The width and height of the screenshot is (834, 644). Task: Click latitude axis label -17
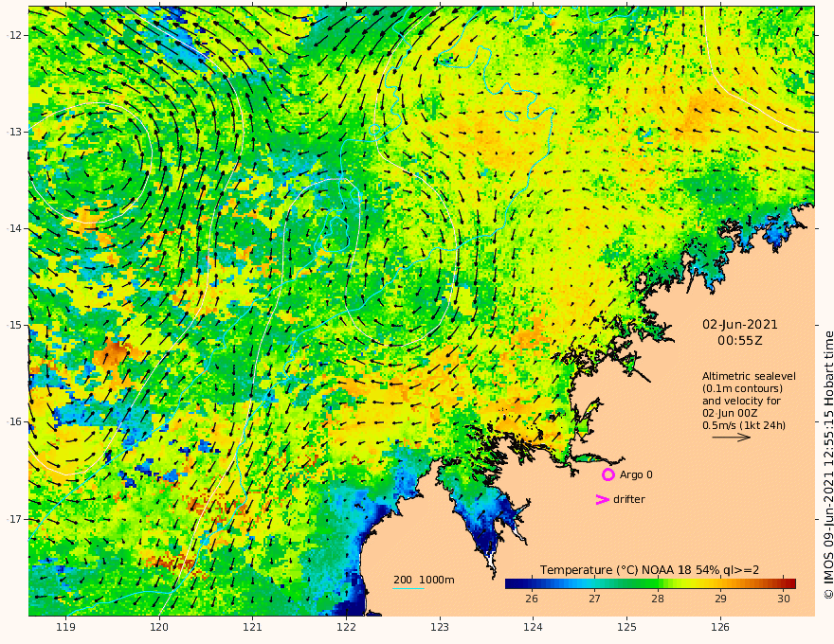tap(13, 519)
